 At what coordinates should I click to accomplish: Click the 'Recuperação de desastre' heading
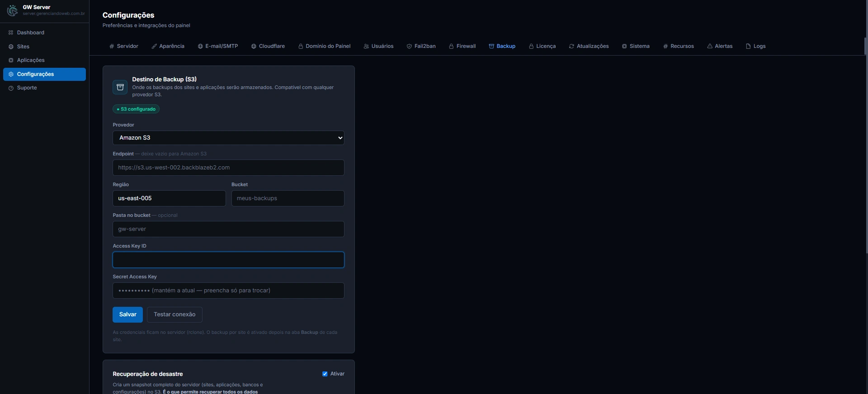coord(148,374)
